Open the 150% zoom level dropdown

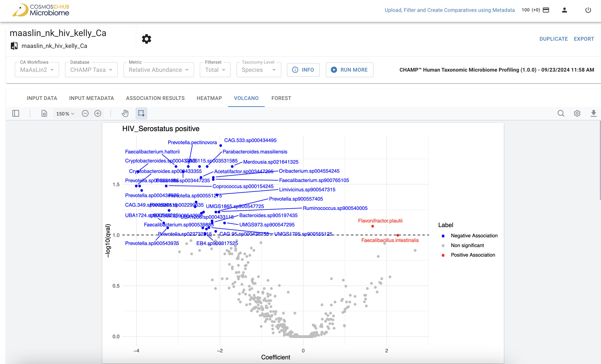pos(65,114)
